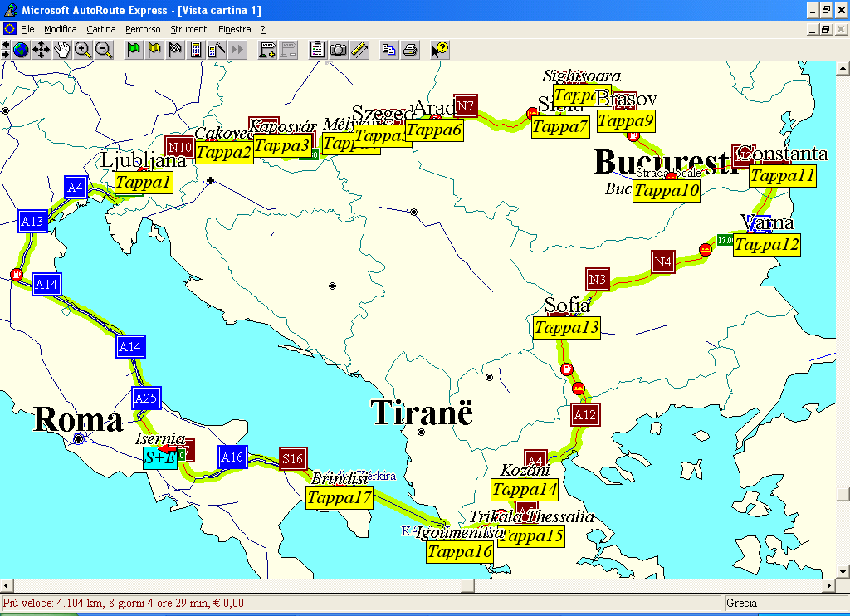Click the printer icon

coord(410,50)
